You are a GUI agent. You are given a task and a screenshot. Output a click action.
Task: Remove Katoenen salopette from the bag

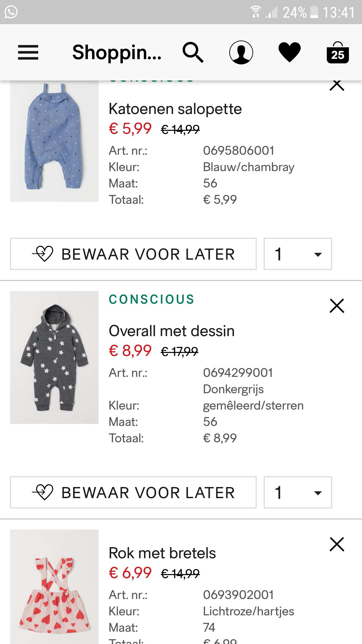pos(337,85)
